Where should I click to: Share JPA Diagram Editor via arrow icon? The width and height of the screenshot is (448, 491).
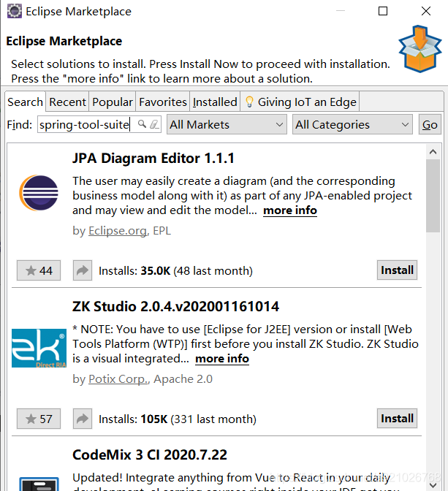[83, 270]
